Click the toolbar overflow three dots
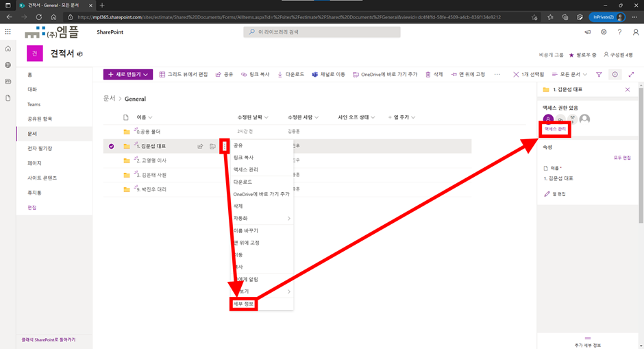The height and width of the screenshot is (349, 644). tap(497, 75)
